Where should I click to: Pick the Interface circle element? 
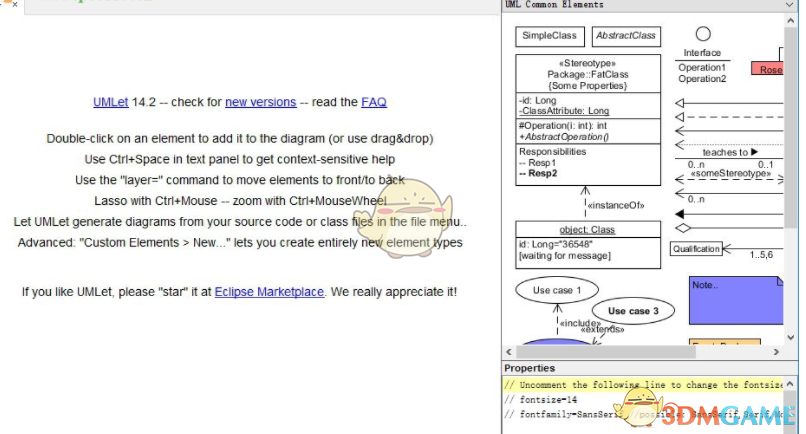click(703, 34)
